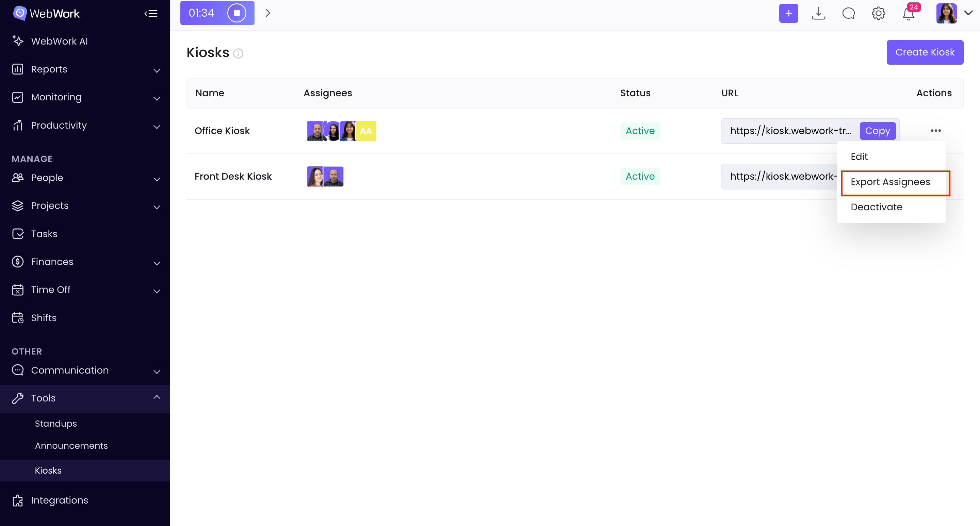
Task: Click the Create Kiosk button
Action: 925,52
